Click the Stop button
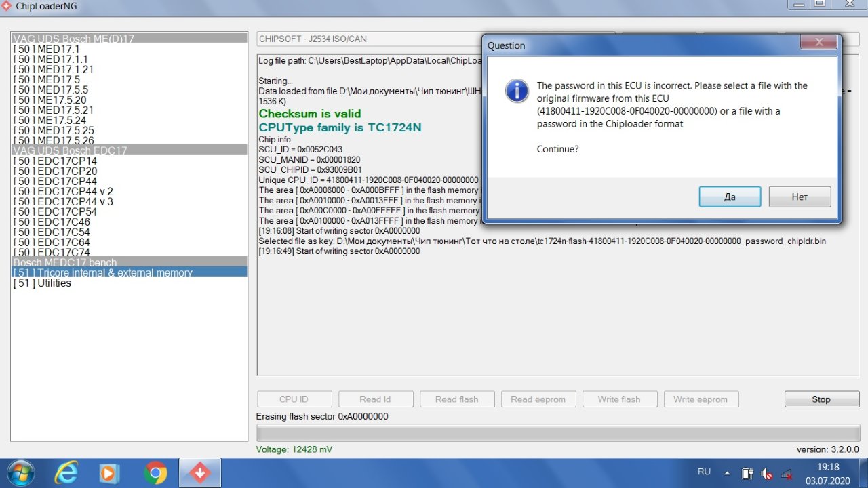868x488 pixels. 821,399
